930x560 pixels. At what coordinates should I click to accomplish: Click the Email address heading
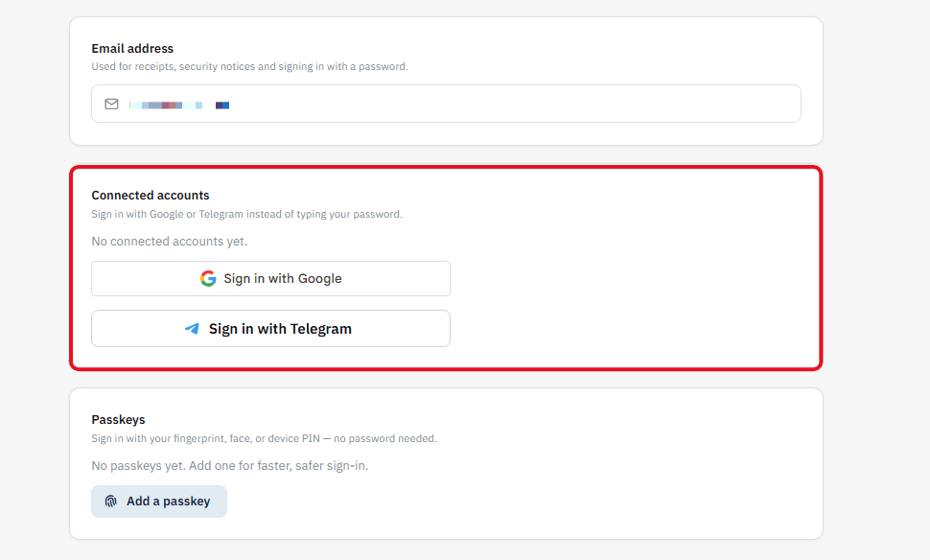pos(132,49)
